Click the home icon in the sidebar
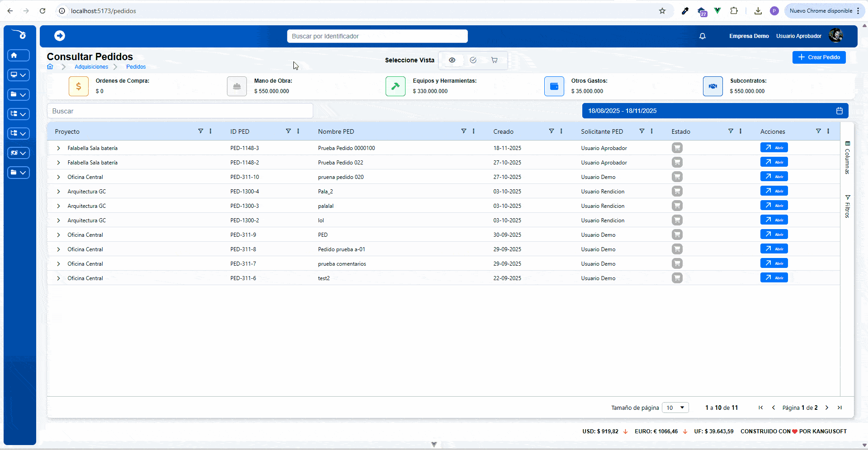868x450 pixels. (19, 55)
